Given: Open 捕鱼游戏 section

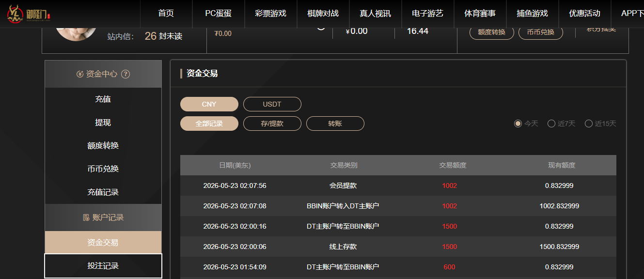Looking at the screenshot, I should (533, 14).
